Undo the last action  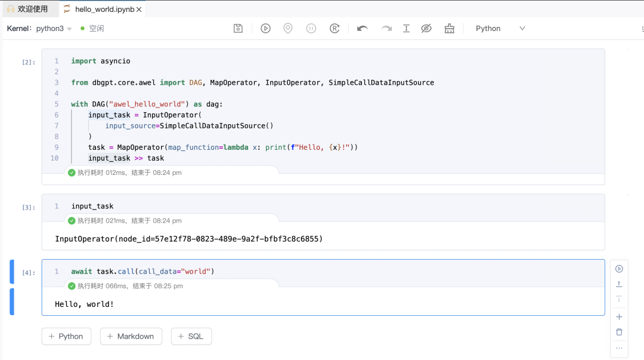click(x=362, y=29)
